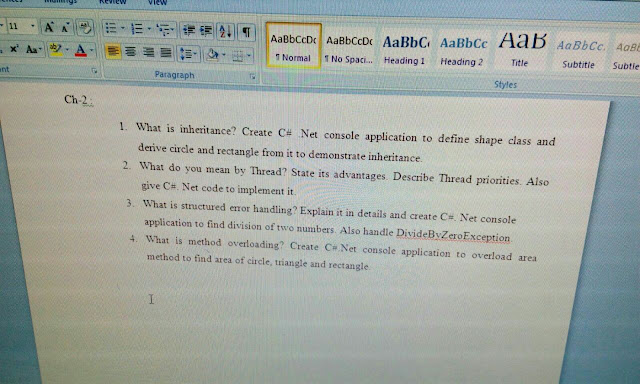The height and width of the screenshot is (384, 640).
Task: Open the Font dialog launcher
Action: 94,71
